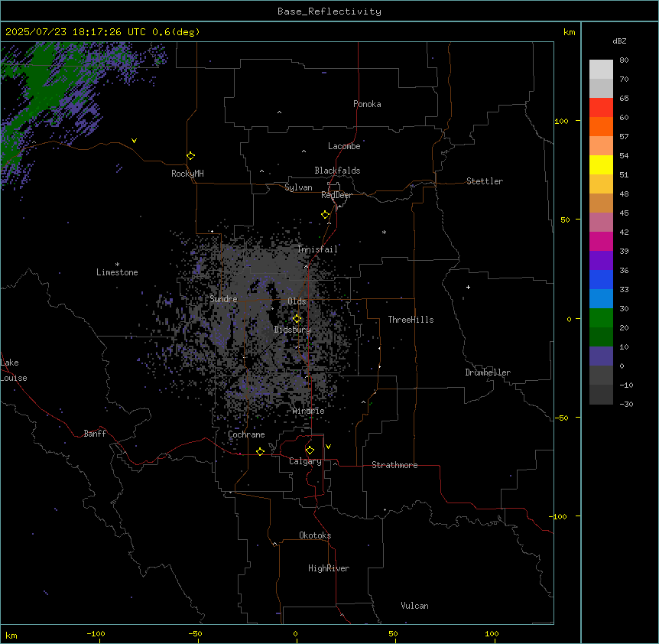Click the yellow diamond marker above the RockyMH label
The width and height of the screenshot is (659, 644).
pyautogui.click(x=190, y=156)
